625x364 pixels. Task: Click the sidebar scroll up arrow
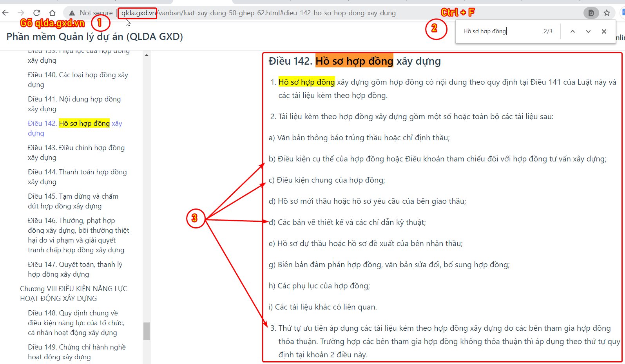point(147,55)
